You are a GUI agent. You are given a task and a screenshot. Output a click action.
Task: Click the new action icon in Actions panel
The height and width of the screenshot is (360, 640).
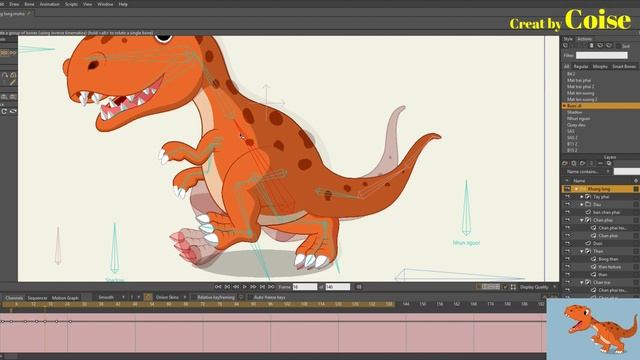(566, 45)
